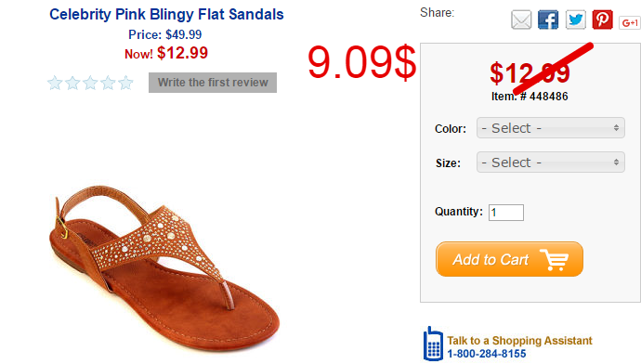Rate the product with the first star
Screen dimensions: 641x364
pos(55,83)
